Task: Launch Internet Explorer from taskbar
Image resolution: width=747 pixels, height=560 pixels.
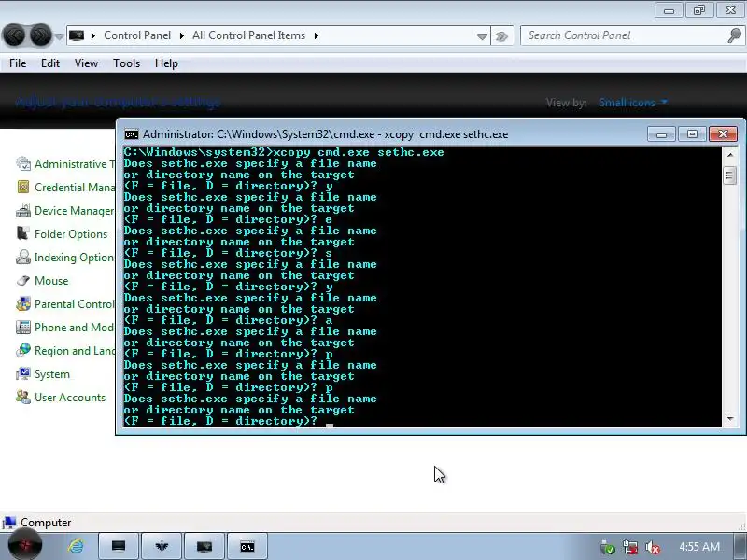Action: pos(76,546)
